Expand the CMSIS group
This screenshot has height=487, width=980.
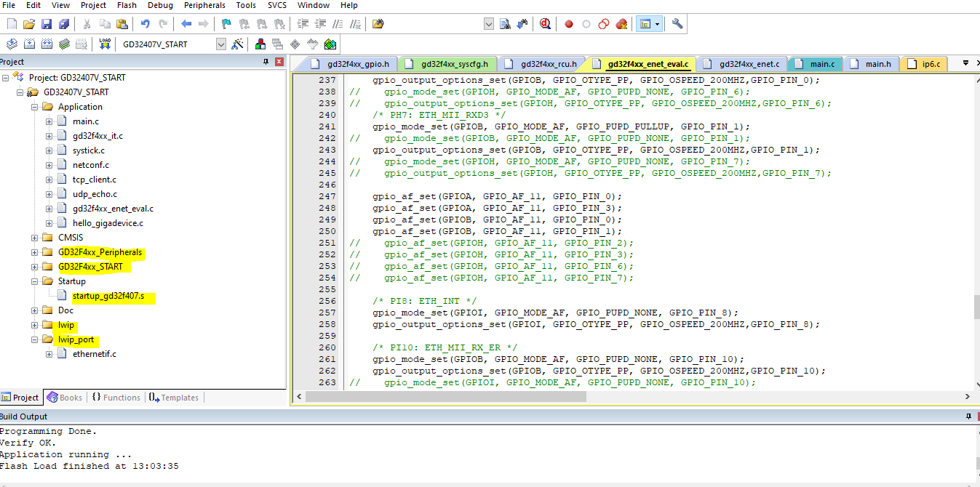coord(35,238)
